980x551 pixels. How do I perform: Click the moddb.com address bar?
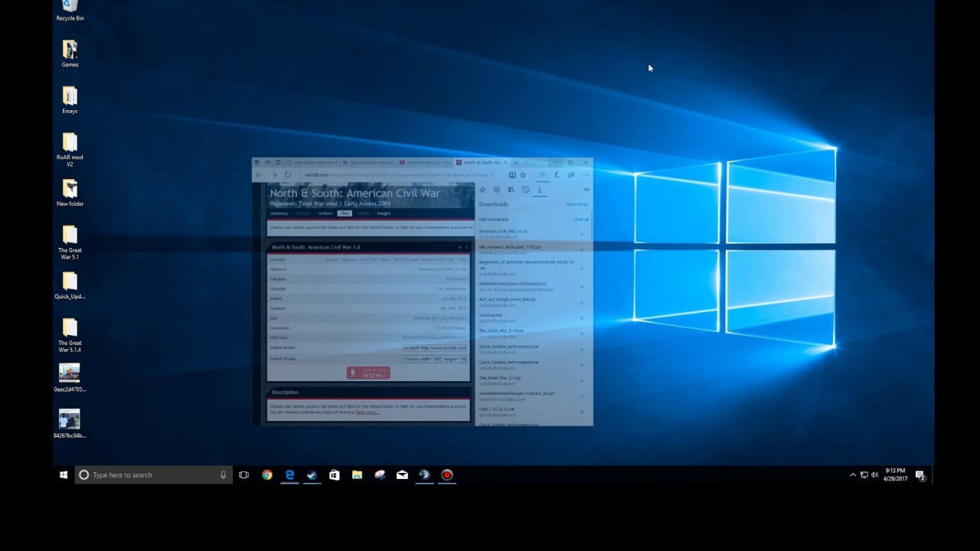tap(403, 174)
